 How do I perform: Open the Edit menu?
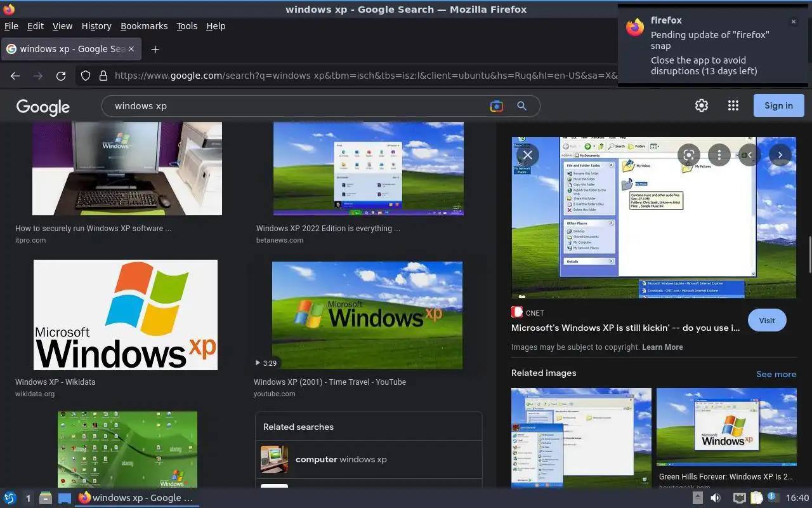(x=36, y=26)
